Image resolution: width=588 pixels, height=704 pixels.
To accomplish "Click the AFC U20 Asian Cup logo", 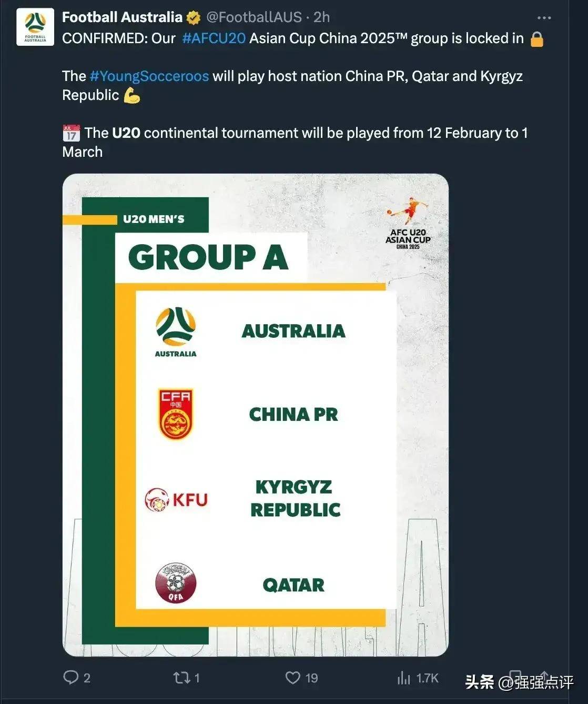I will [x=408, y=223].
